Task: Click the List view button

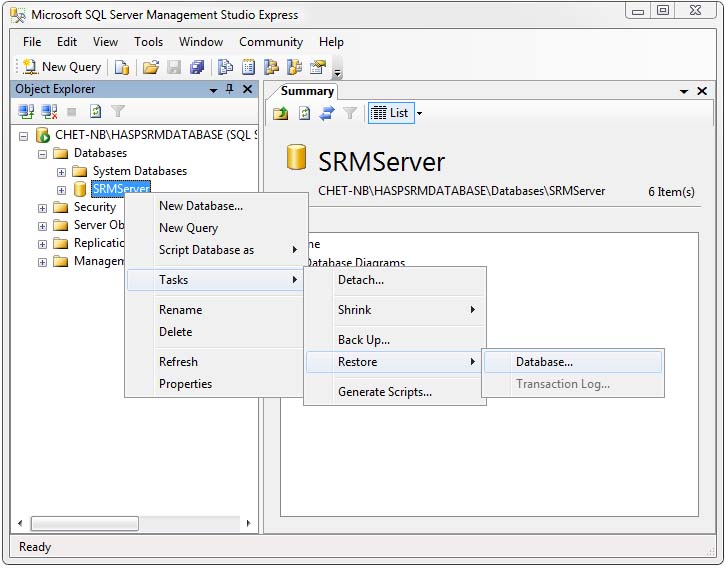Action: click(391, 113)
